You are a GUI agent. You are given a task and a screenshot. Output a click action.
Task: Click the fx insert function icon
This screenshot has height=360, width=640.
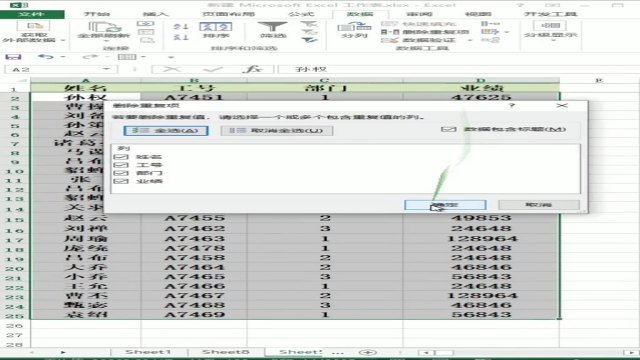(252, 69)
